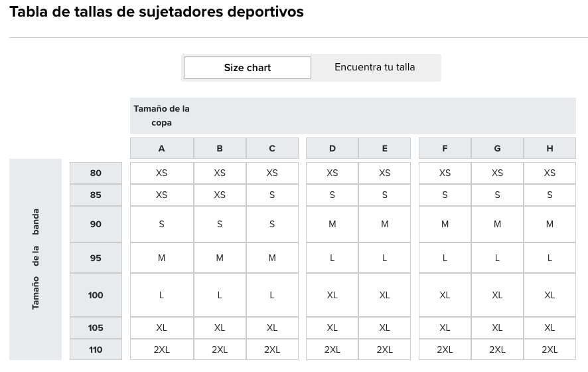
Task: Select cup size D column header
Action: point(332,149)
